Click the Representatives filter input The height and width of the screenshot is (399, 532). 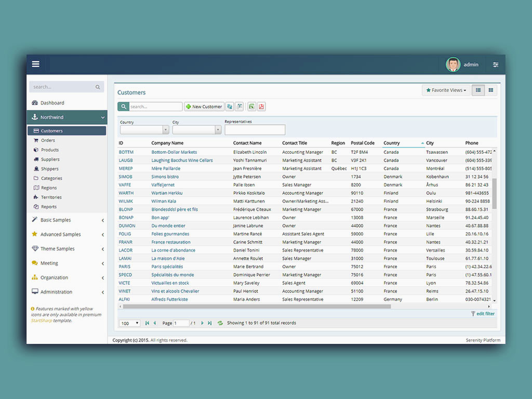point(255,130)
